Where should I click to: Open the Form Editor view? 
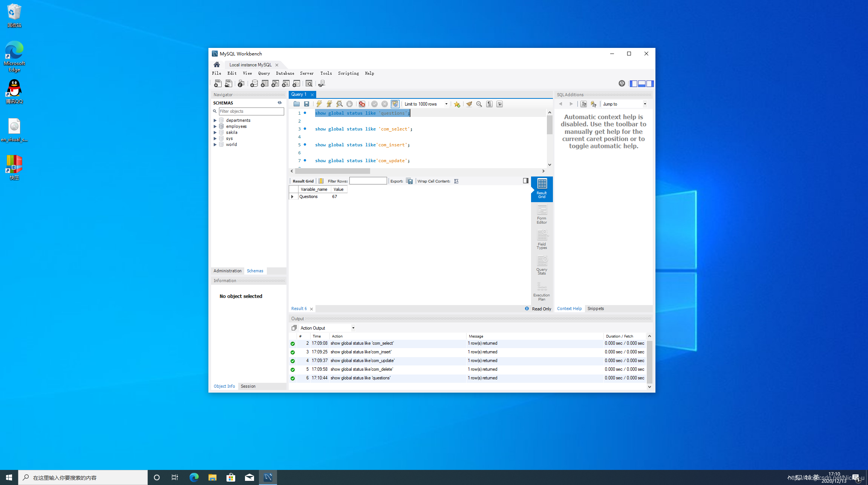542,214
